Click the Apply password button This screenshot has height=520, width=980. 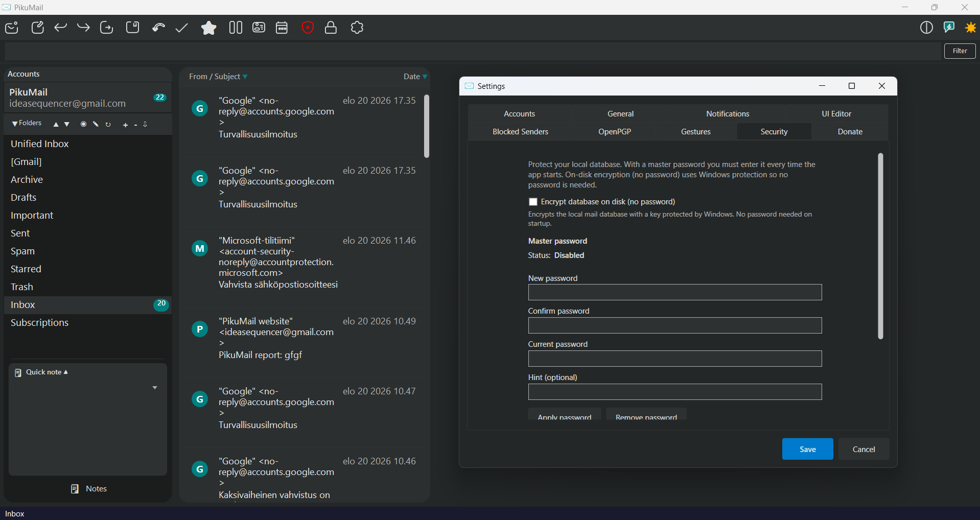point(565,415)
